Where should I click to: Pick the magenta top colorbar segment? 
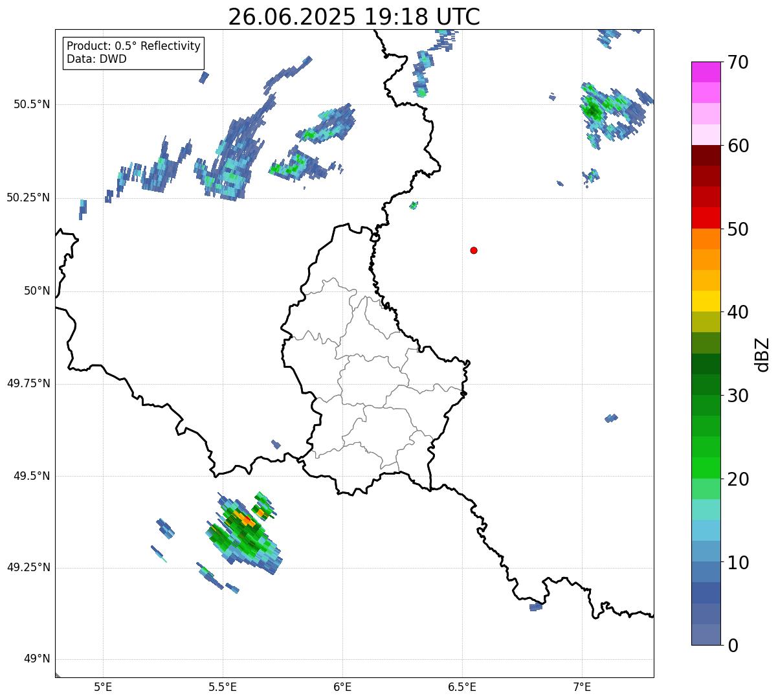coord(706,72)
